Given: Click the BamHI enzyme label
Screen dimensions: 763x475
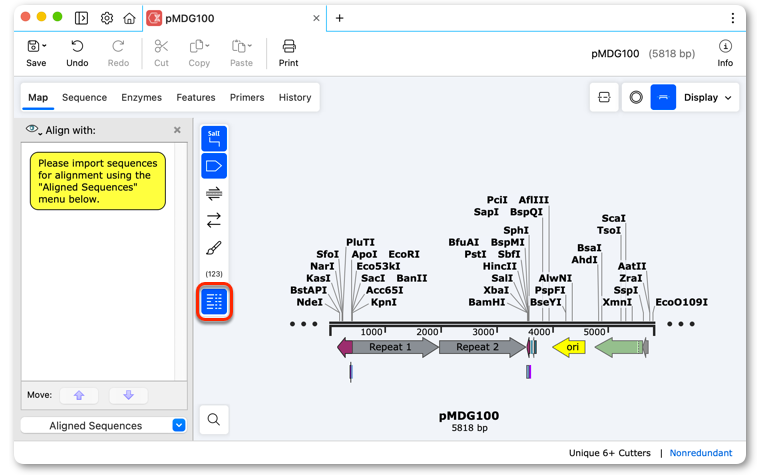Looking at the screenshot, I should pyautogui.click(x=487, y=302).
